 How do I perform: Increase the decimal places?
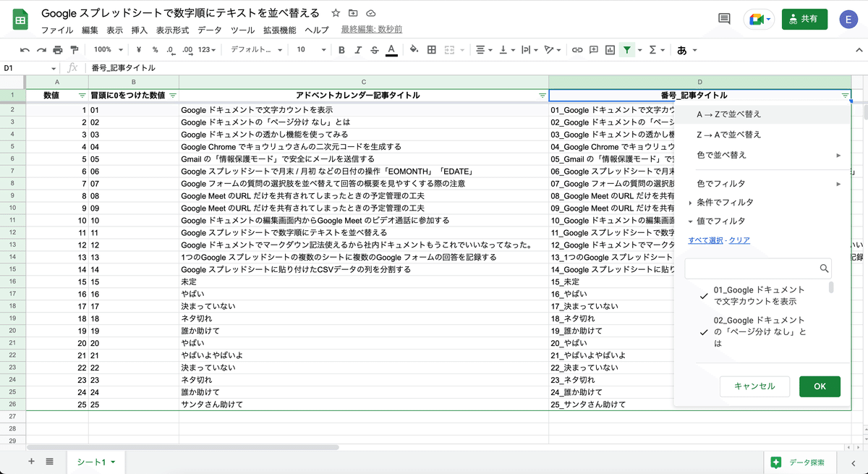(187, 50)
